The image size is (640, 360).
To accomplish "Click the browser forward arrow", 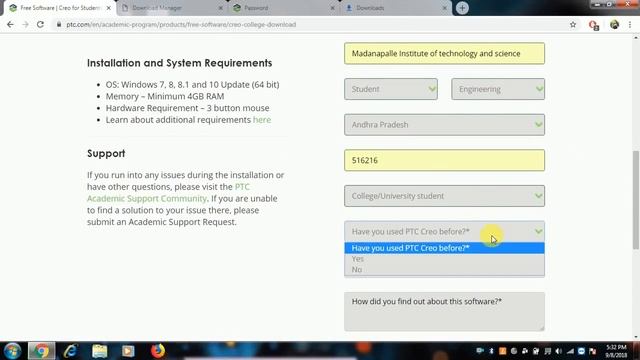I will pos(25,24).
